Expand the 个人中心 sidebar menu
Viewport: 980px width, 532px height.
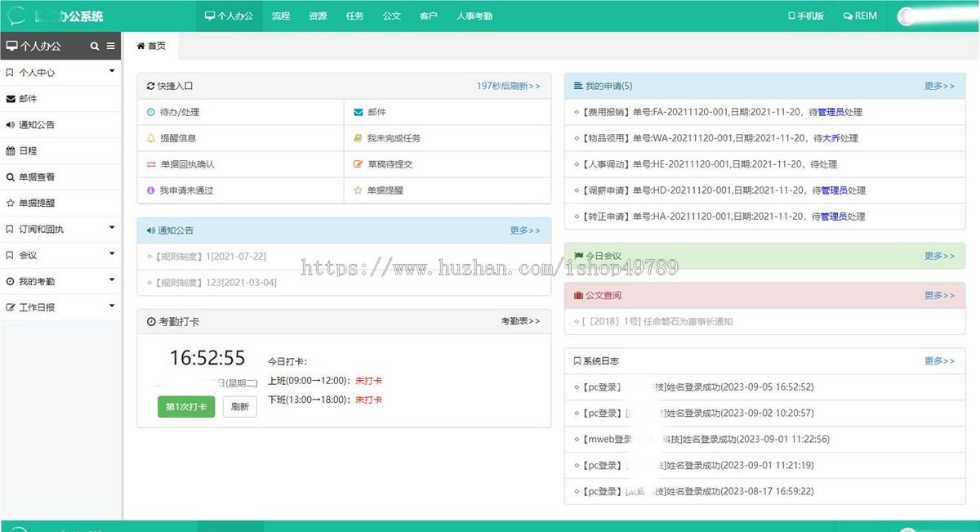(61, 73)
